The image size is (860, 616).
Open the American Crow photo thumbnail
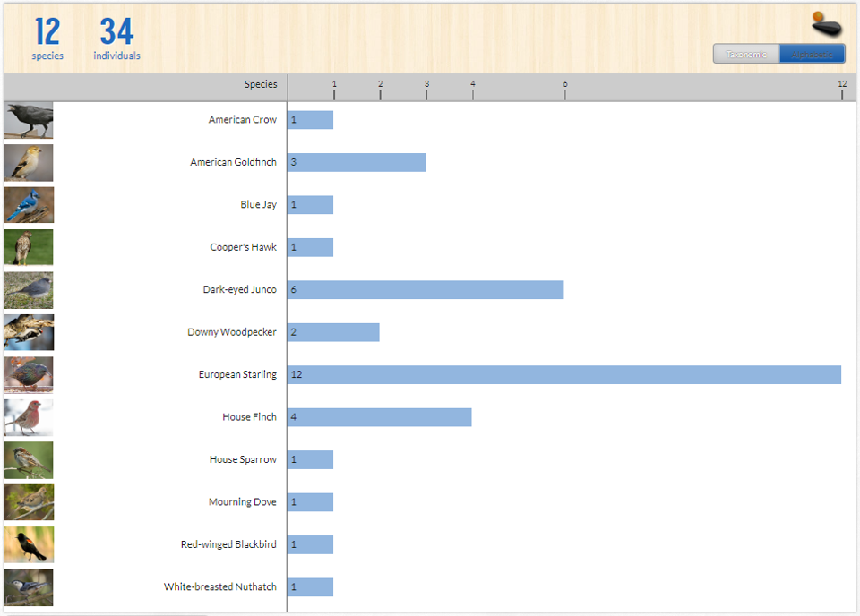point(29,120)
